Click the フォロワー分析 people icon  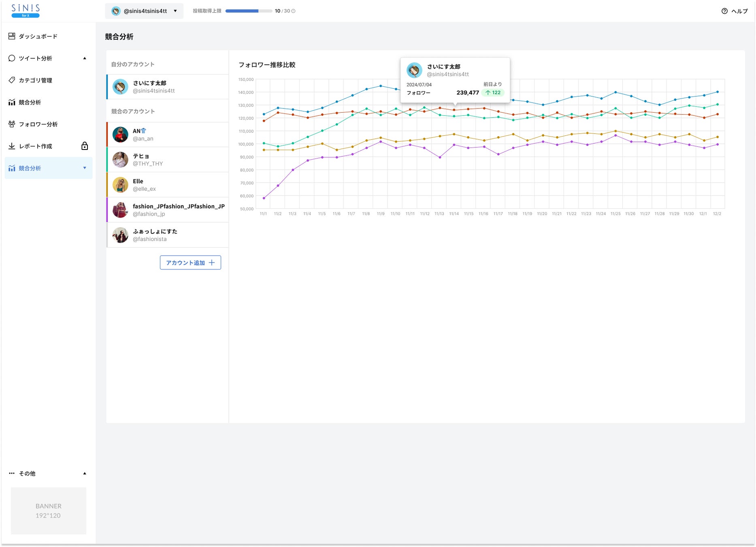coord(12,124)
